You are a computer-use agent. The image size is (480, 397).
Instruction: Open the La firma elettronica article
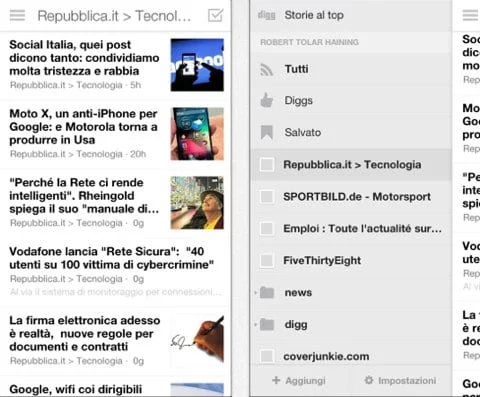pos(85,333)
